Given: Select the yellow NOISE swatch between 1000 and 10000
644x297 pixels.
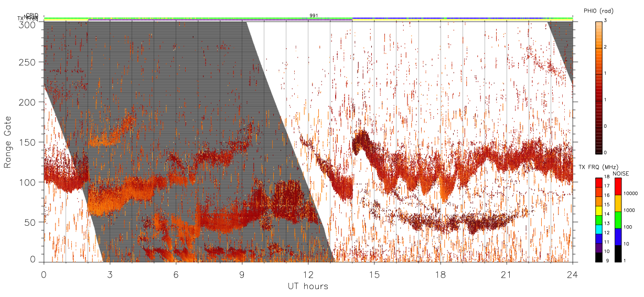Looking at the screenshot, I should tap(618, 203).
